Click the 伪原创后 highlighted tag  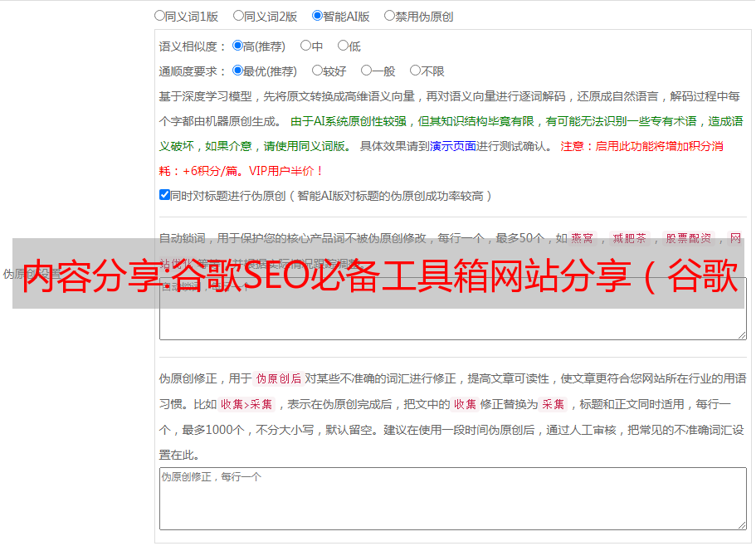point(279,378)
